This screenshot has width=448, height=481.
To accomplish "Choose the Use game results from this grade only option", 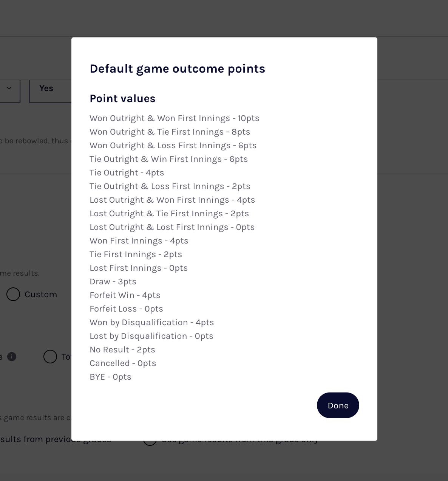I will 150,439.
